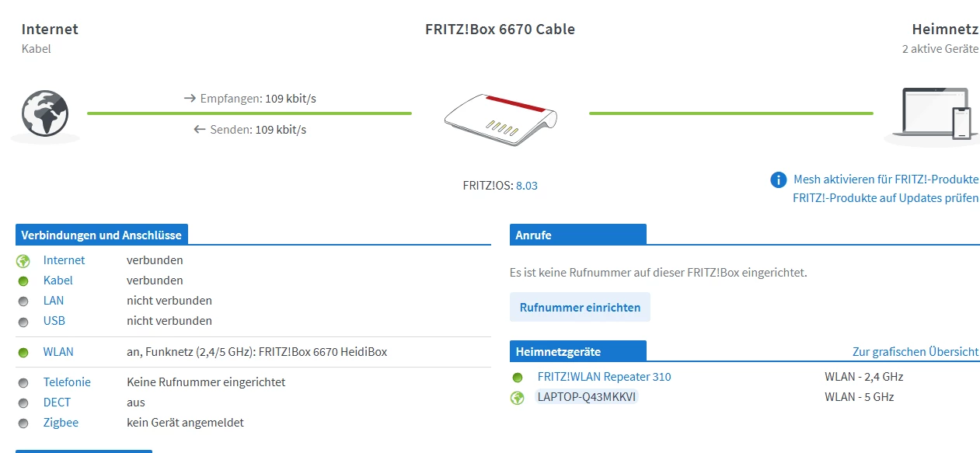Screen dimensions: 980x453
Task: Click green status dot beside Kabel
Action: 23,281
